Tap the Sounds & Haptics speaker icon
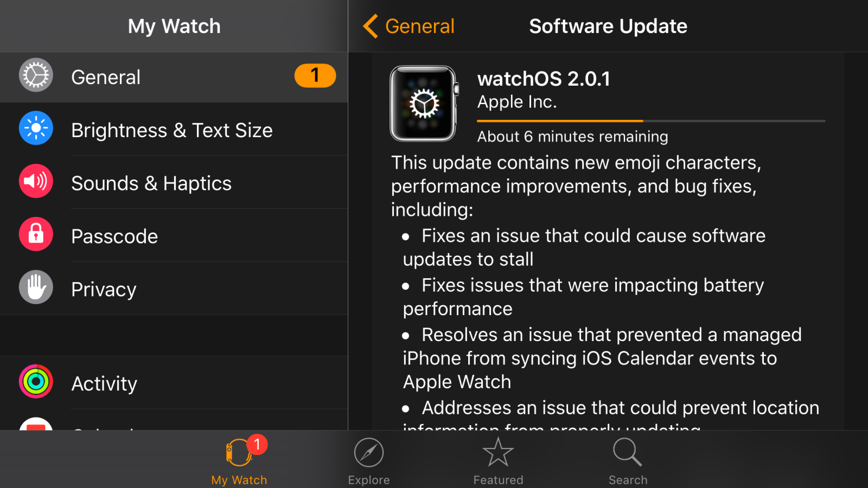 (x=36, y=181)
